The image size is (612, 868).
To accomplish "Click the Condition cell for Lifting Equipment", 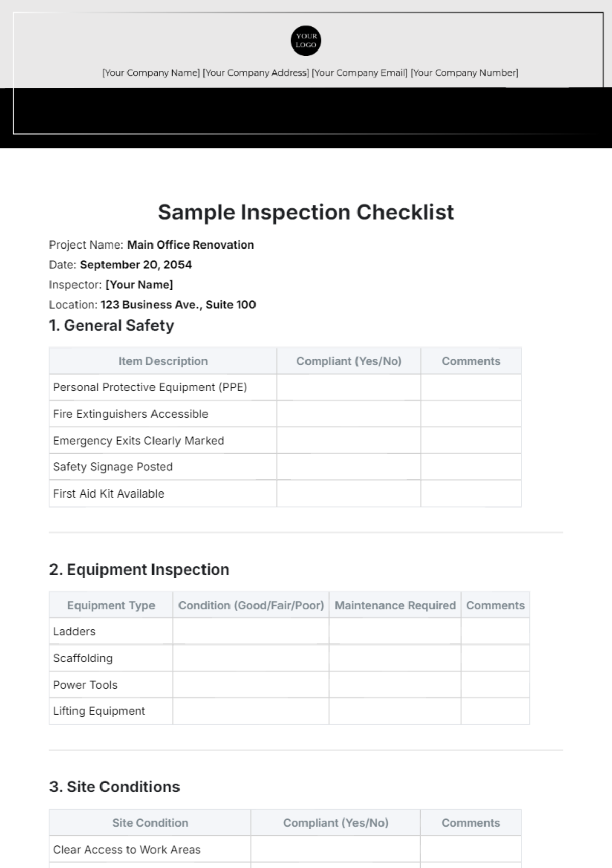I will pos(251,711).
